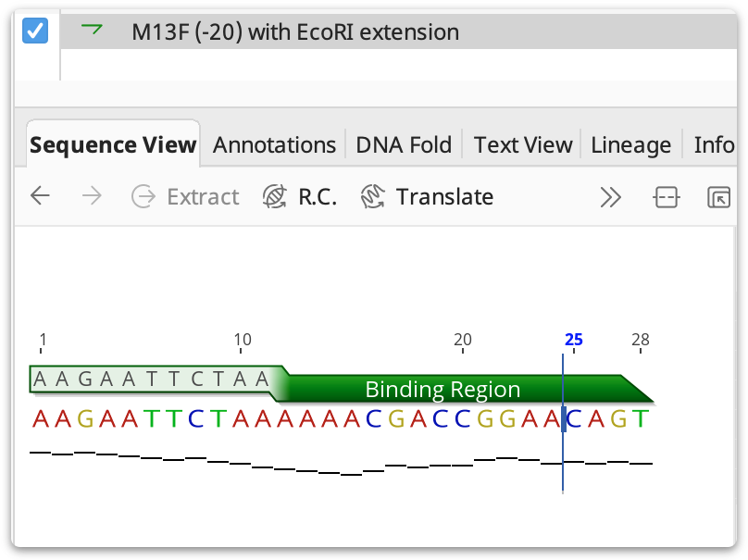Switch to the Text View tab
This screenshot has width=748, height=560.
coord(523,145)
